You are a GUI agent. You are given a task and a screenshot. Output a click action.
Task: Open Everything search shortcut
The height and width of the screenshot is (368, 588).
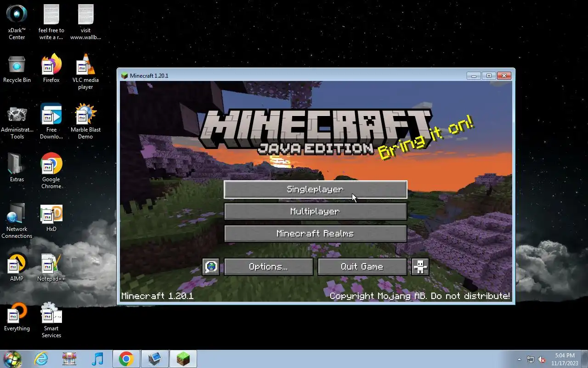tap(17, 317)
